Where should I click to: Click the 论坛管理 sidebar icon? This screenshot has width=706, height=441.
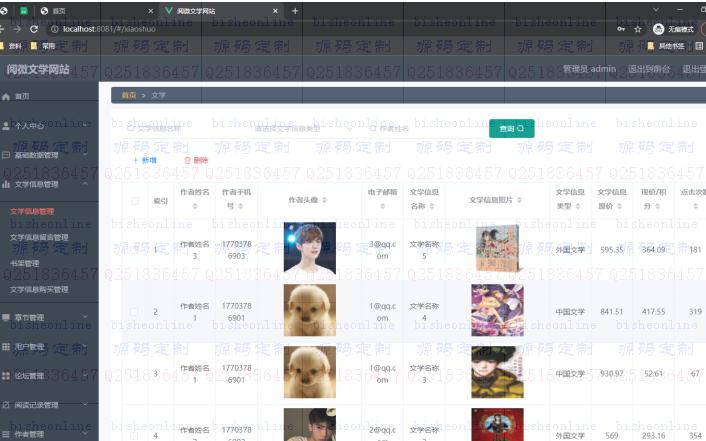(6, 376)
